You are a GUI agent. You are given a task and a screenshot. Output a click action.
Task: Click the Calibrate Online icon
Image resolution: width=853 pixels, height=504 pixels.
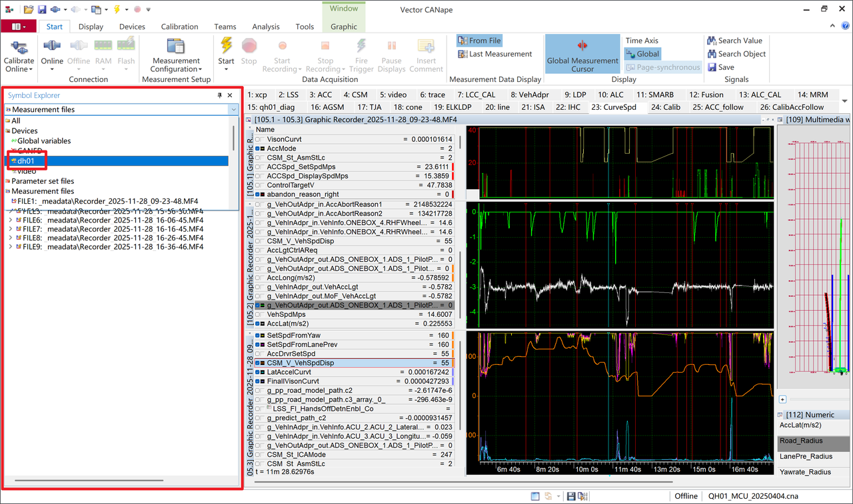coord(19,48)
